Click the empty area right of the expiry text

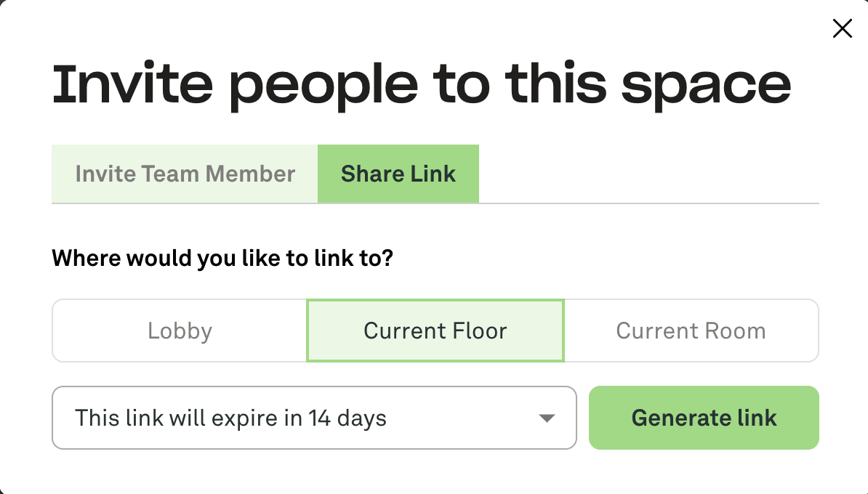(x=465, y=418)
